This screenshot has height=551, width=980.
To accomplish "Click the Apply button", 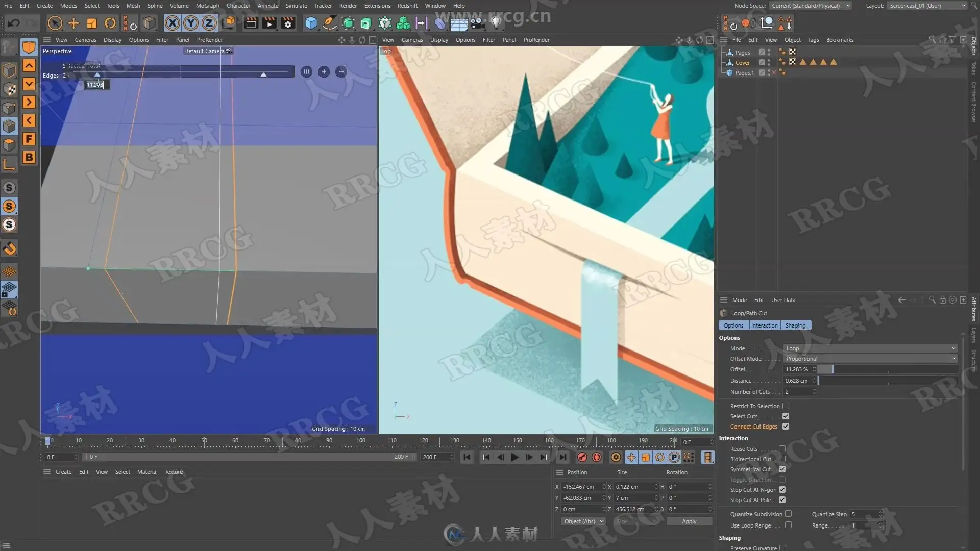I will pos(689,521).
